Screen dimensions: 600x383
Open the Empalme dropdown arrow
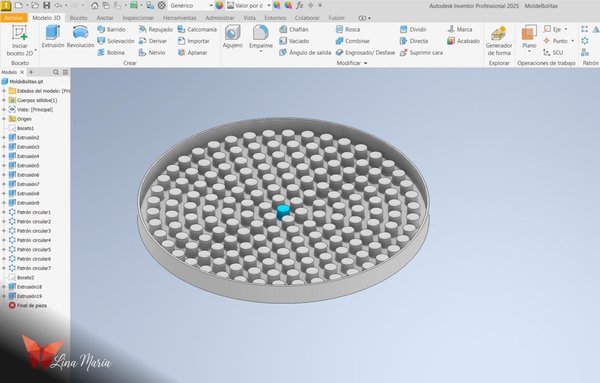click(x=261, y=51)
